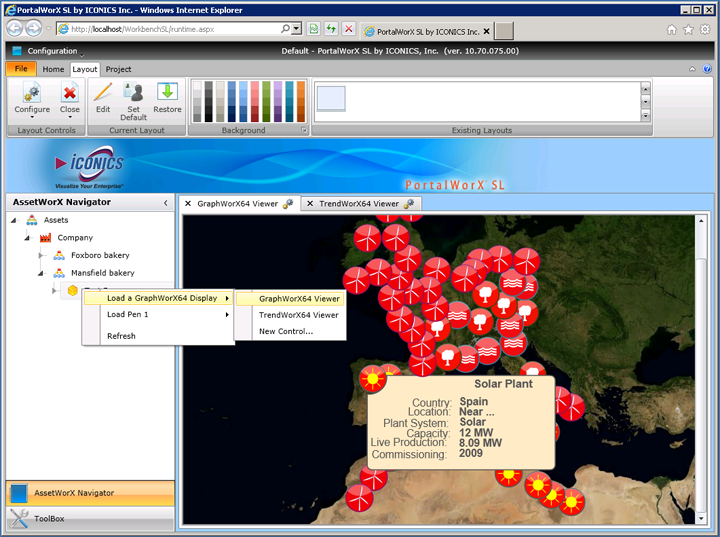Click the browser refresh icon
Screen dimensions: 720x537
[x=331, y=29]
